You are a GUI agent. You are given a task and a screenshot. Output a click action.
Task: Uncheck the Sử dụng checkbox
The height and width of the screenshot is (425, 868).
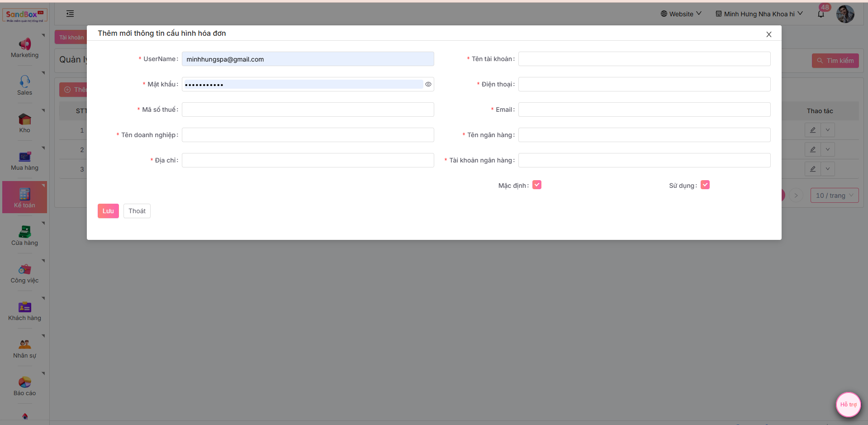(x=705, y=185)
